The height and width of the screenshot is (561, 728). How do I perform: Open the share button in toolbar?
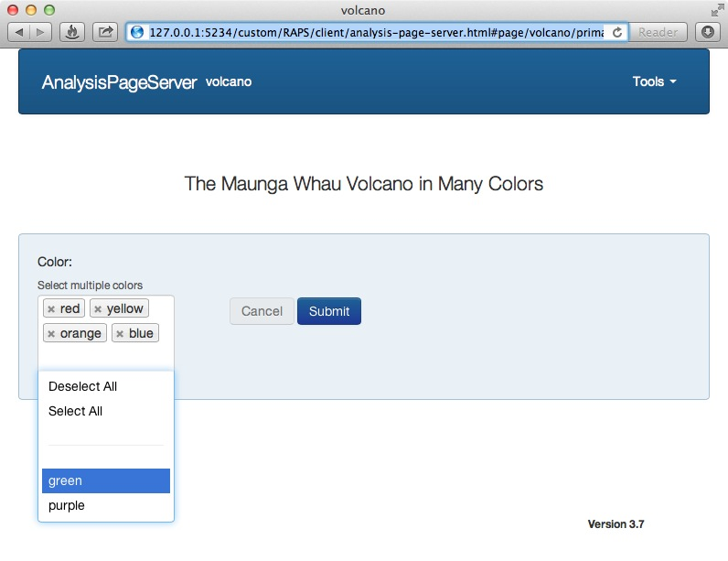pyautogui.click(x=105, y=32)
